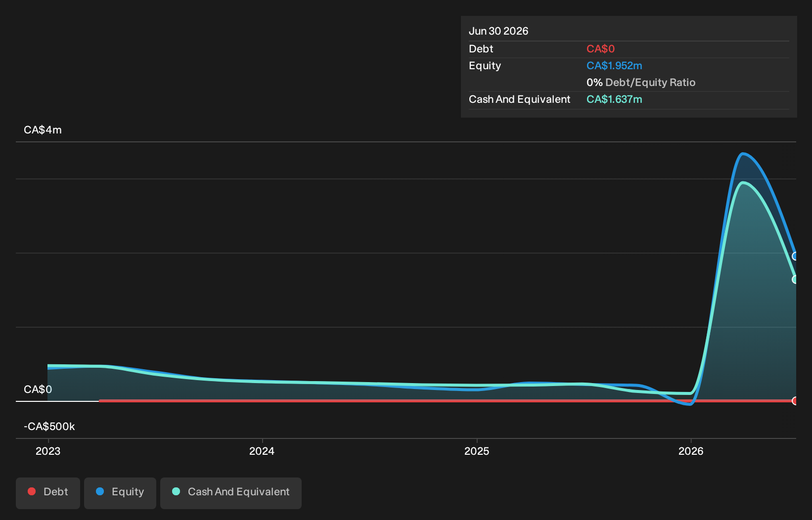Click the Debt label in tooltip
This screenshot has height=520, width=812.
point(481,49)
